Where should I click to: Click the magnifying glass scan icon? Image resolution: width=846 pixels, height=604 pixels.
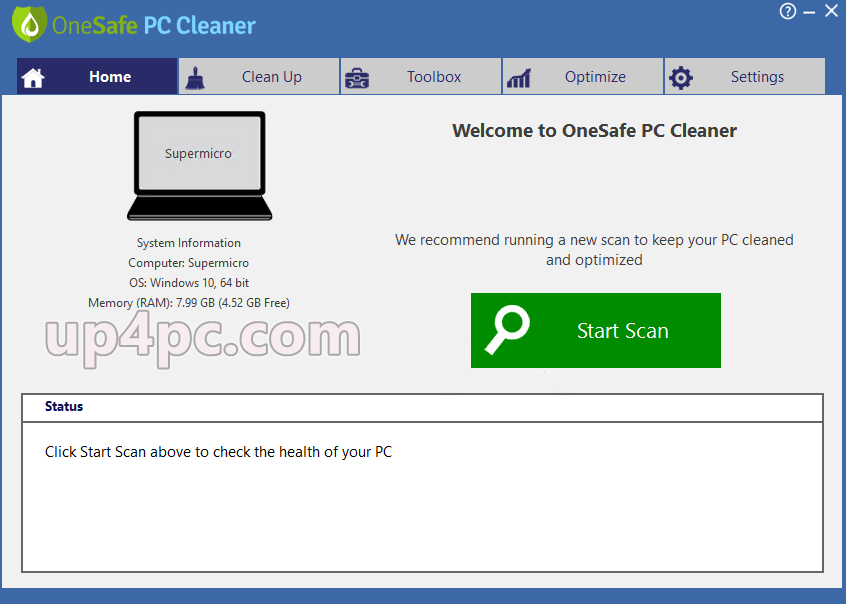click(507, 330)
